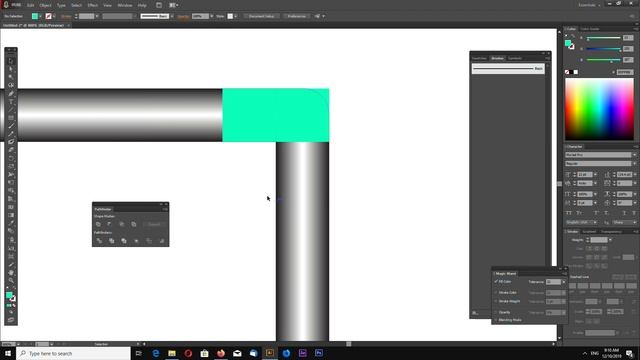Click the Windows Start button
The image size is (640, 360).
(8, 353)
